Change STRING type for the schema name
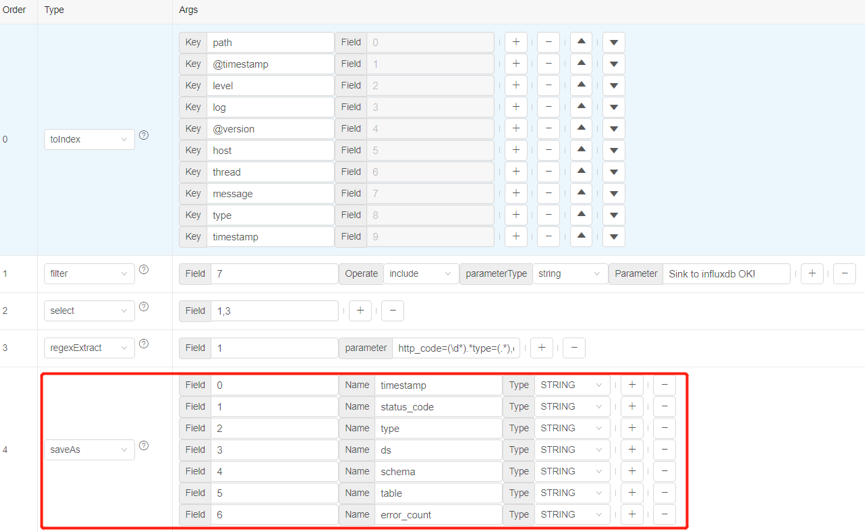865x532 pixels. 572,471
